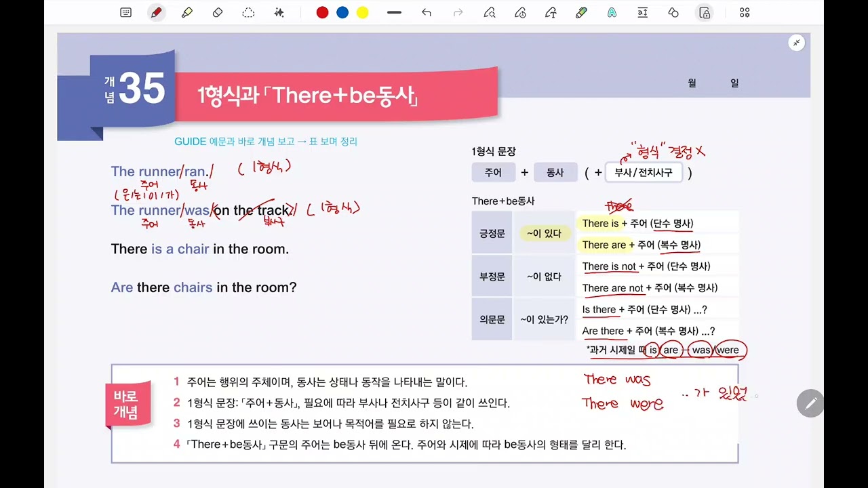Collapse view with the arrows button
Image resolution: width=868 pixels, height=488 pixels.
click(797, 43)
